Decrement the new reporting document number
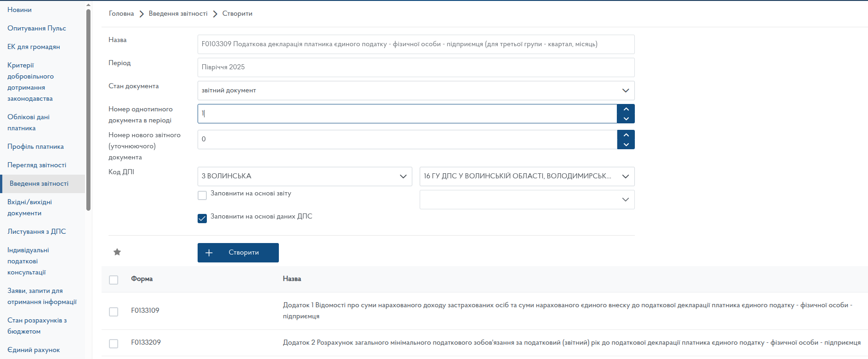This screenshot has width=868, height=359. pos(626,145)
